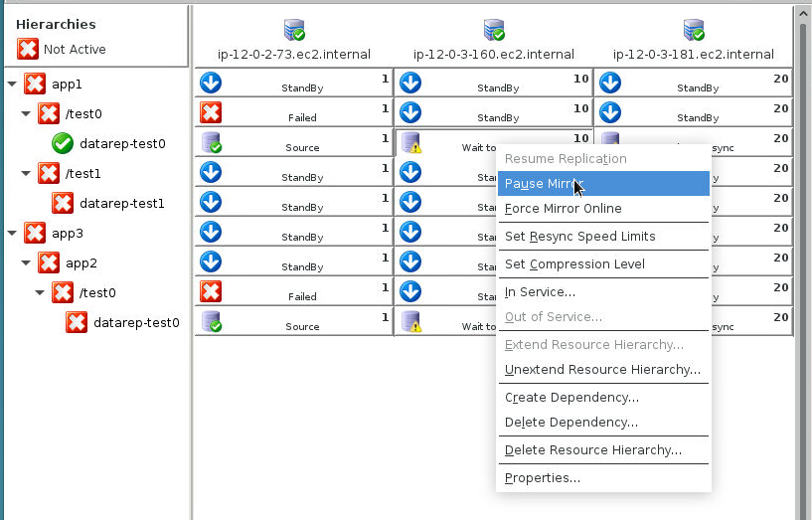Select the datarep-test1 tree item label
This screenshot has height=520, width=812.
tap(121, 203)
